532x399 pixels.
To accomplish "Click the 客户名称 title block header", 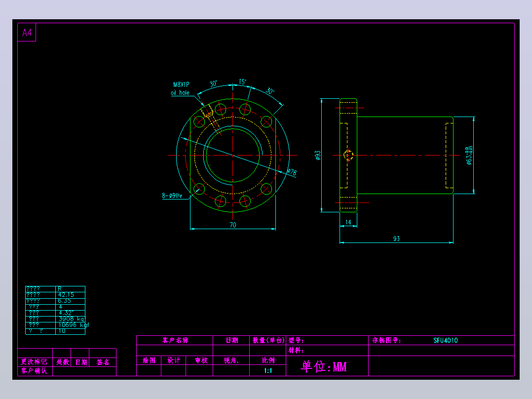I will tap(175, 340).
